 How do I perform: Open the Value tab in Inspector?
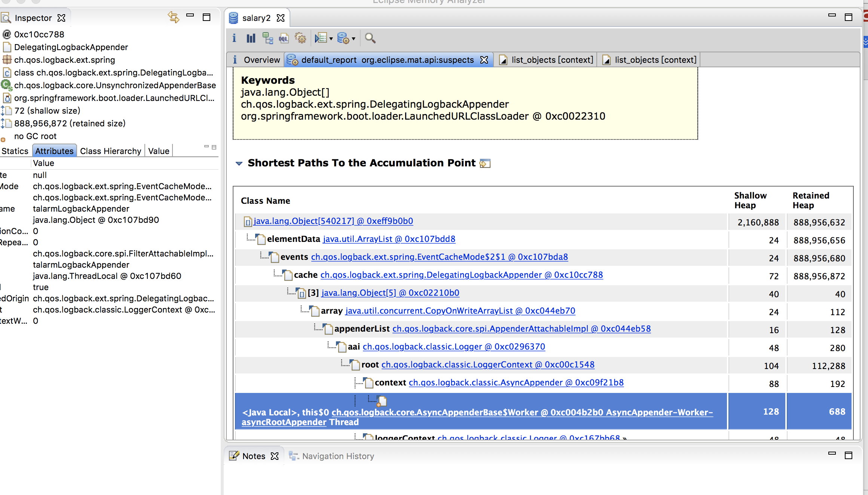(159, 151)
